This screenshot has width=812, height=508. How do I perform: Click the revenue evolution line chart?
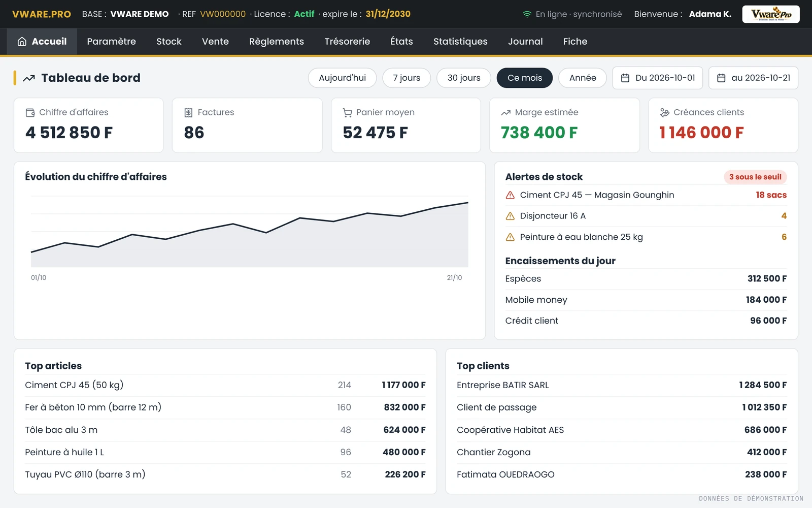click(x=249, y=232)
